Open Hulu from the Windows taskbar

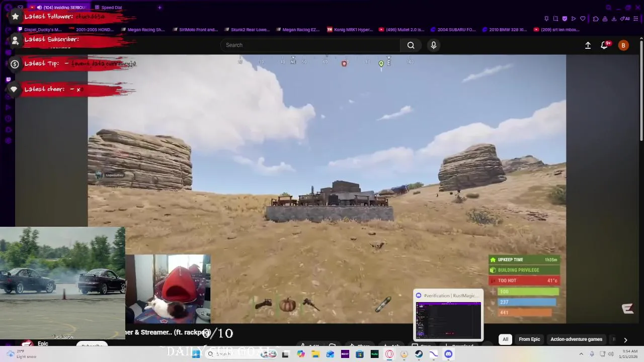(374, 354)
